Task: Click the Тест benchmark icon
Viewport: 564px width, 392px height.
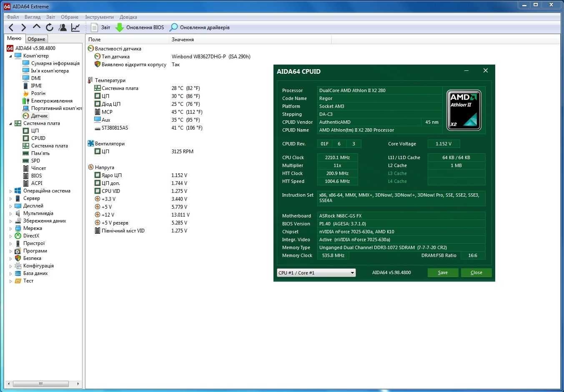Action: (x=18, y=281)
